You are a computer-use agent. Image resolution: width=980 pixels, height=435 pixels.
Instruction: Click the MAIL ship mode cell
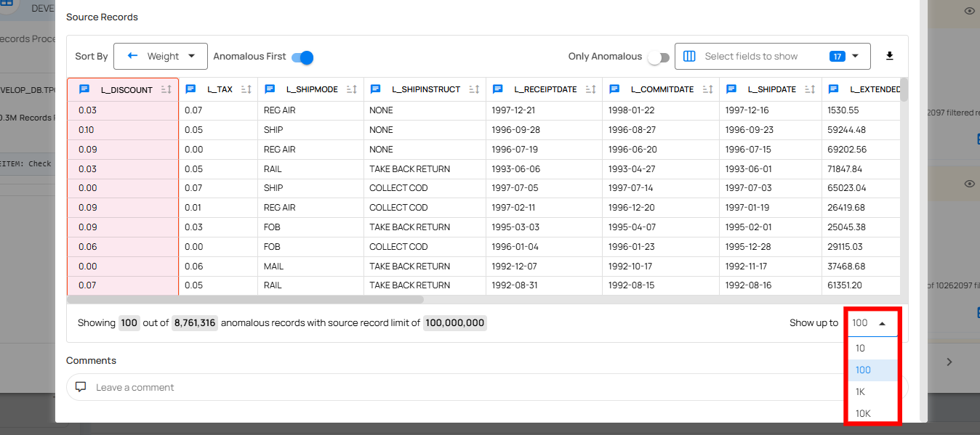[310, 267]
